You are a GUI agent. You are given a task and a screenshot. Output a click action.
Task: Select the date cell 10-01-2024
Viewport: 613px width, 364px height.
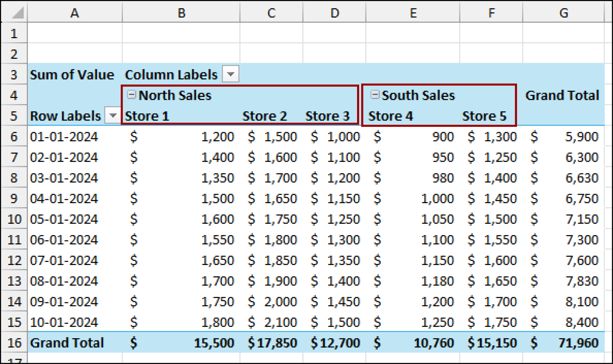(64, 322)
